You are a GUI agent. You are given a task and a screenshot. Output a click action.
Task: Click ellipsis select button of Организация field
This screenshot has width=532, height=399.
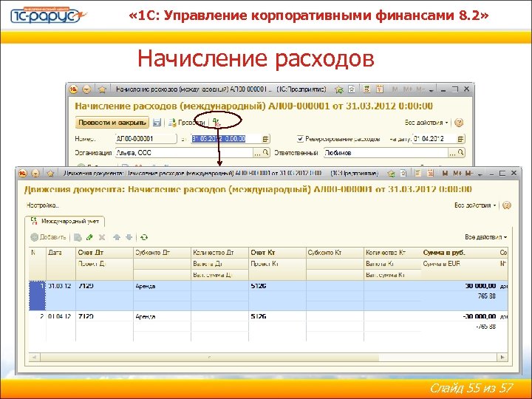pyautogui.click(x=258, y=153)
